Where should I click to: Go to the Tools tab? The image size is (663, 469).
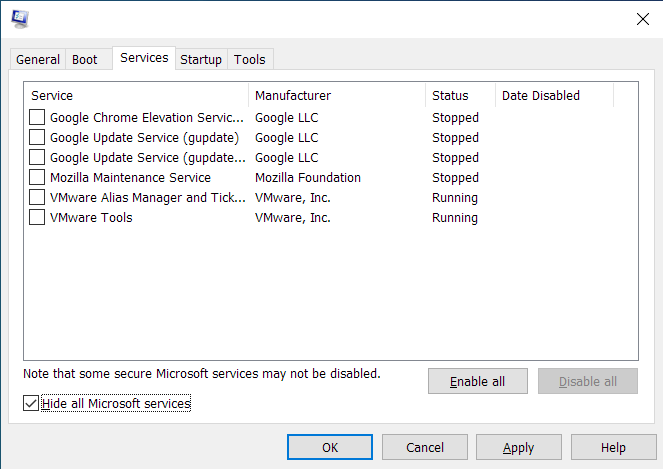tap(250, 60)
